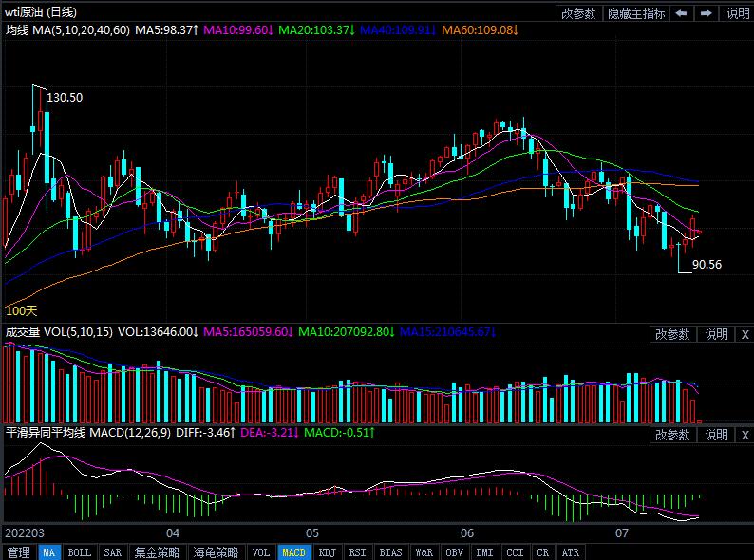This screenshot has width=754, height=560.
Task: Switch sub-indicator to KDJ
Action: point(327,552)
